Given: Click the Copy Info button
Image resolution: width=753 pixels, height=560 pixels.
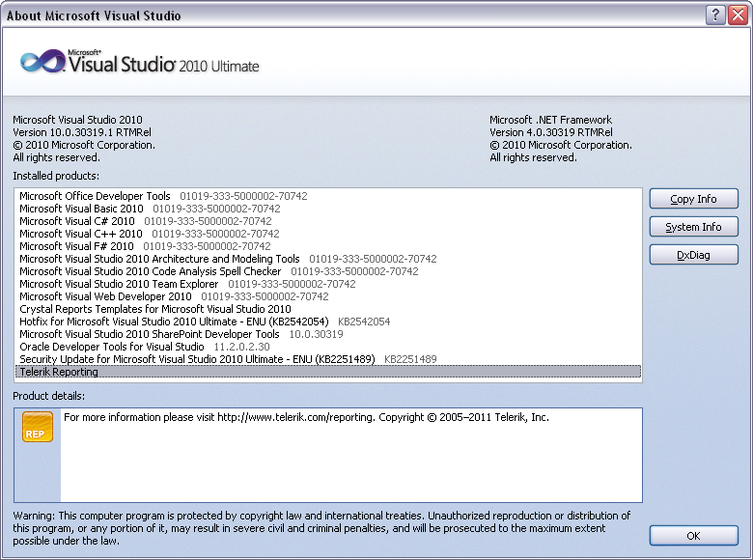Looking at the screenshot, I should pyautogui.click(x=693, y=199).
